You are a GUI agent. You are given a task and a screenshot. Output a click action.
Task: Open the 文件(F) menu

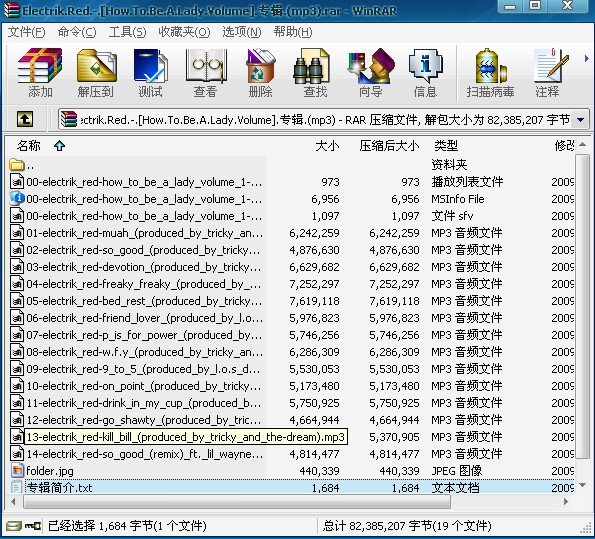[26, 32]
